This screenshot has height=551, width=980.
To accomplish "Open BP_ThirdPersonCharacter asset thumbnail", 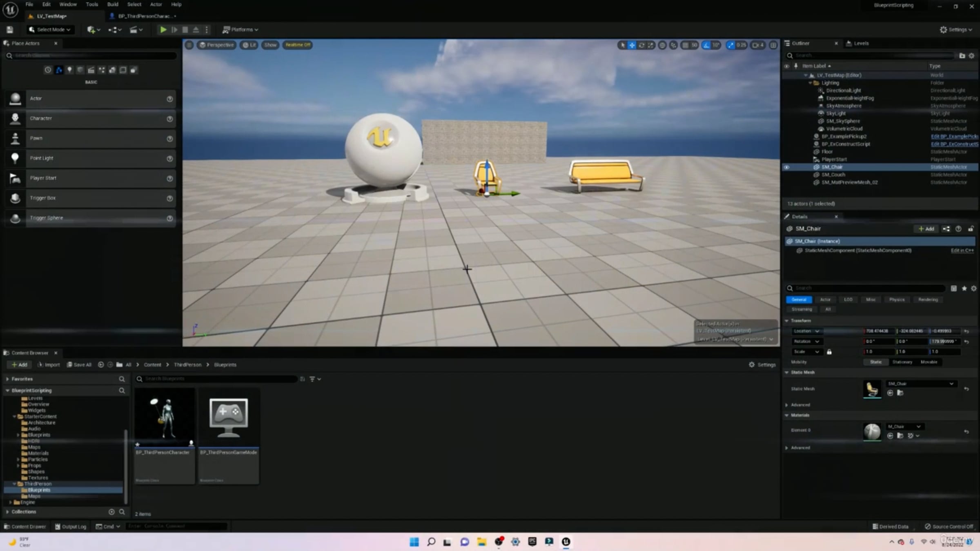I will pyautogui.click(x=165, y=417).
